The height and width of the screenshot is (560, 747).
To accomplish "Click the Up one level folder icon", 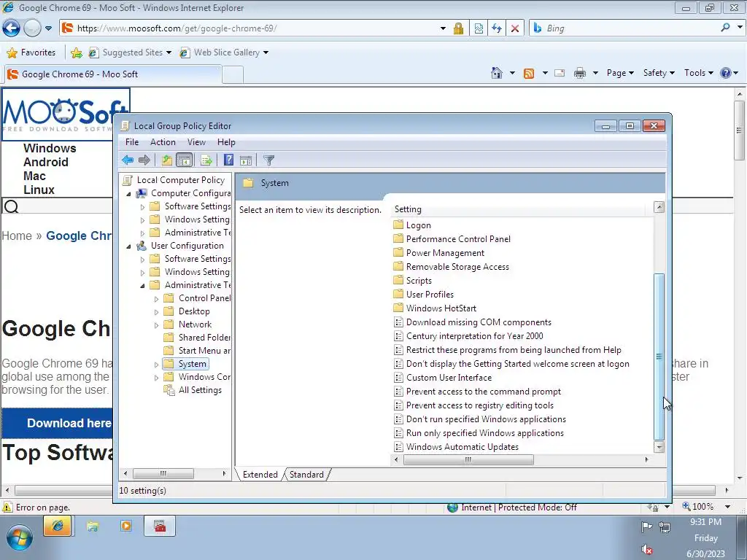I will point(167,160).
